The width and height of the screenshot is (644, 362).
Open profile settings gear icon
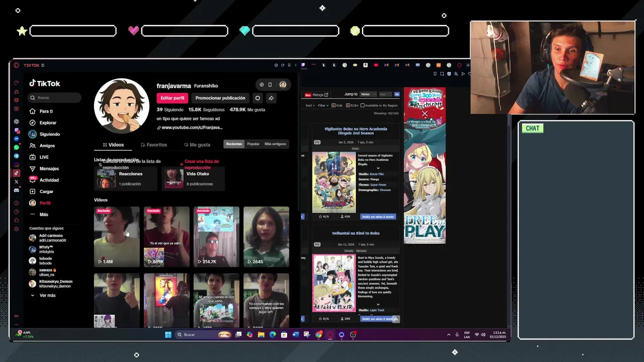[x=258, y=98]
